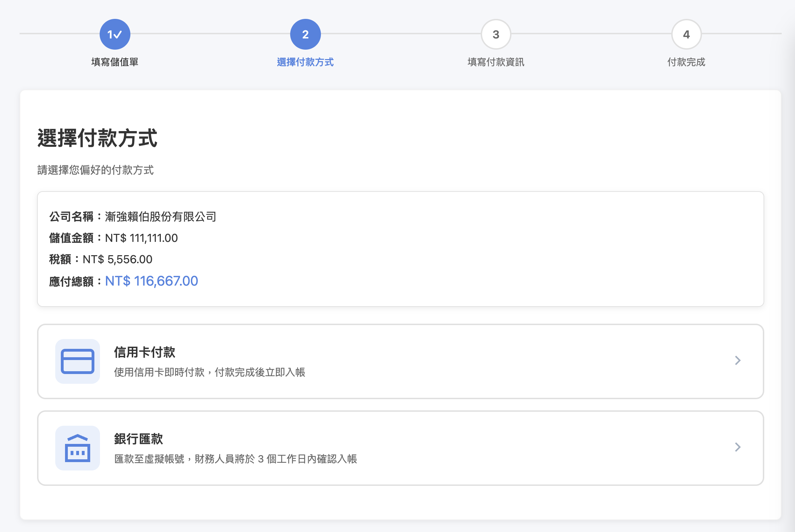Click the step 4 circle
The width and height of the screenshot is (795, 532).
[x=687, y=34]
